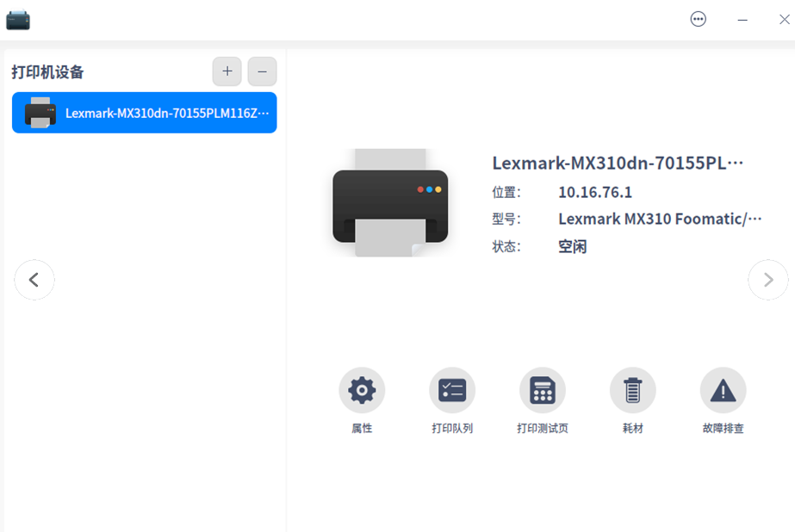Click the 状态: label

[x=506, y=247]
